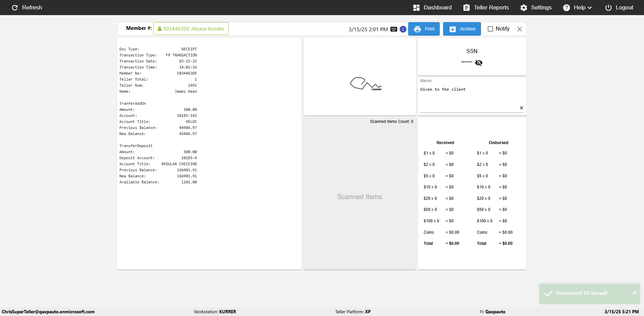Click the HELOC account title text
Image resolution: width=644 pixels, height=316 pixels.
(x=191, y=122)
